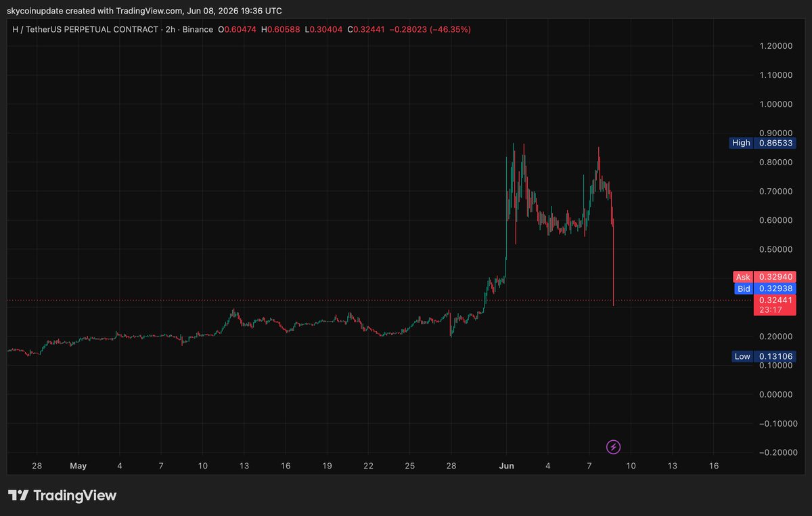Click the current price label 0.32441
Image resolution: width=812 pixels, height=516 pixels.
(x=775, y=300)
